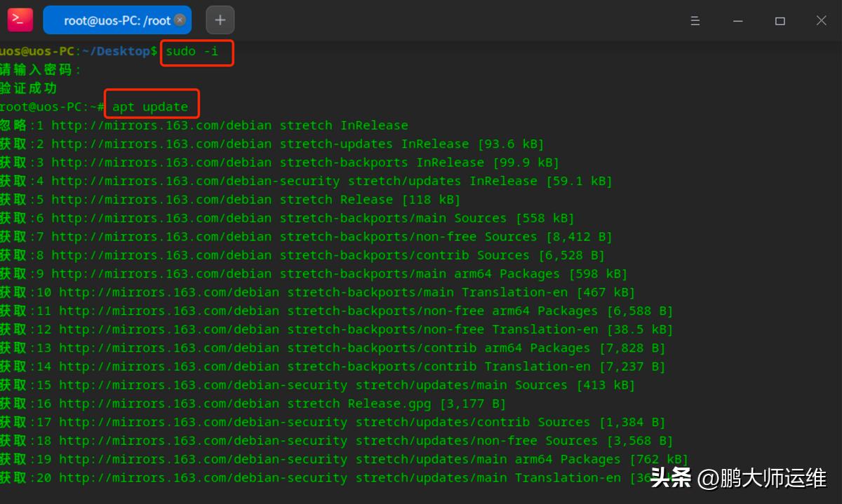Screen dimensions: 842x504
Task: Click the maximize window icon
Action: click(x=780, y=20)
